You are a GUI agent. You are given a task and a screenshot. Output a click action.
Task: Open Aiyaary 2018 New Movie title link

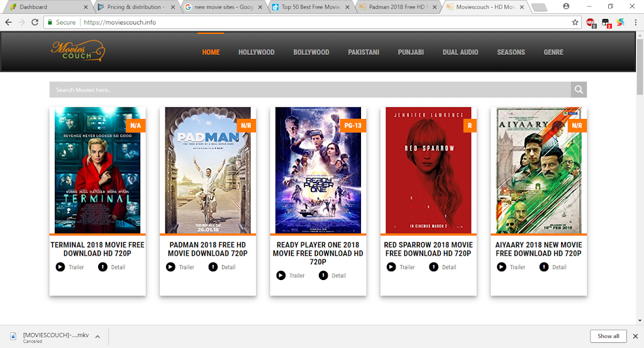click(x=538, y=249)
